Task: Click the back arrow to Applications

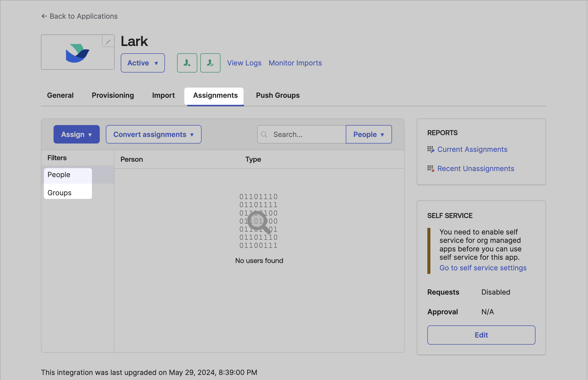Action: coord(44,16)
